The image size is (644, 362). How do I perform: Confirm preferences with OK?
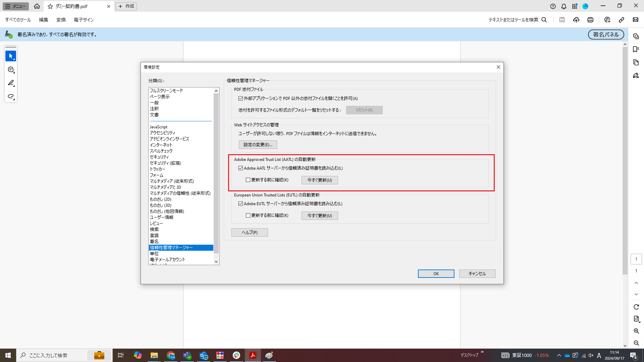click(x=436, y=274)
